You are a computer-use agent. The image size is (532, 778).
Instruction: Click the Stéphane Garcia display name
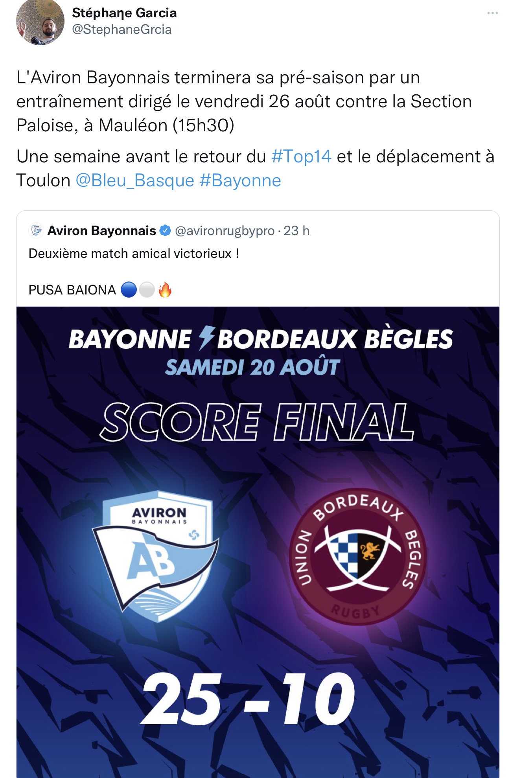tap(124, 13)
